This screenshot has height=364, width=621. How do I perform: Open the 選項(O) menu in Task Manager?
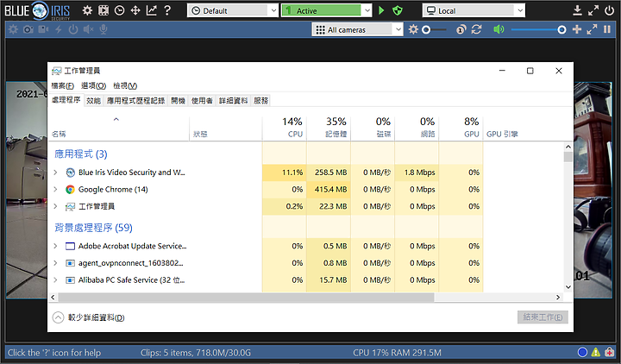tap(93, 85)
